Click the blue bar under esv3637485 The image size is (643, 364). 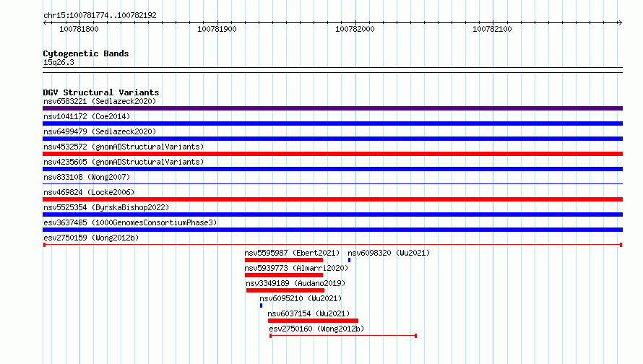tap(332, 230)
